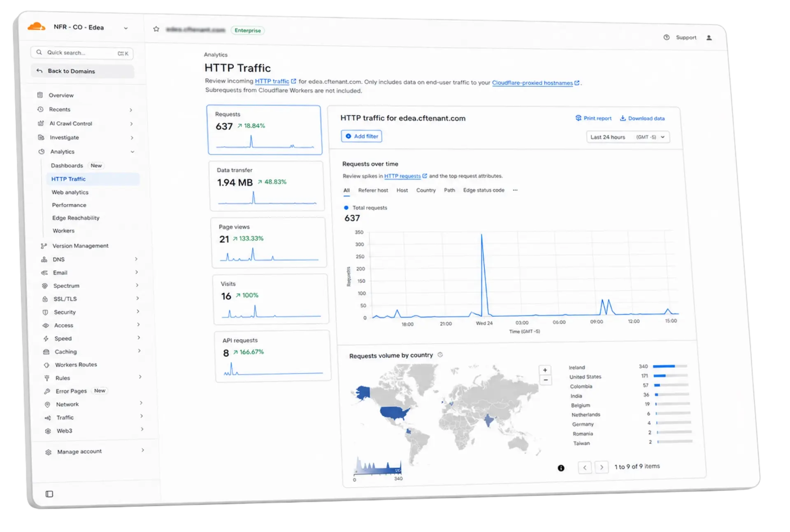Screen dimensions: 790x532
Task: Open the Cloudflare-proxied hostnames link
Action: point(536,83)
